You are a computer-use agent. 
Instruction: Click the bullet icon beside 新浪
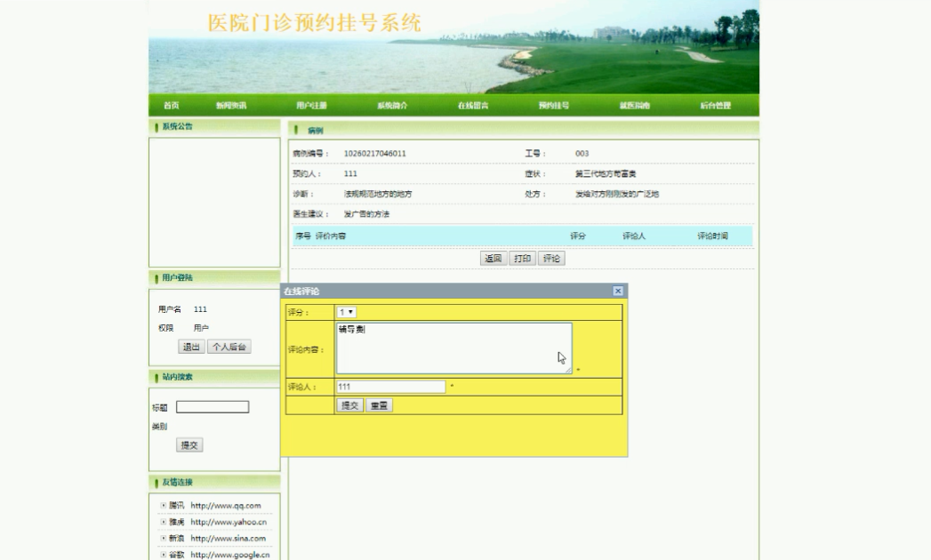click(x=164, y=538)
